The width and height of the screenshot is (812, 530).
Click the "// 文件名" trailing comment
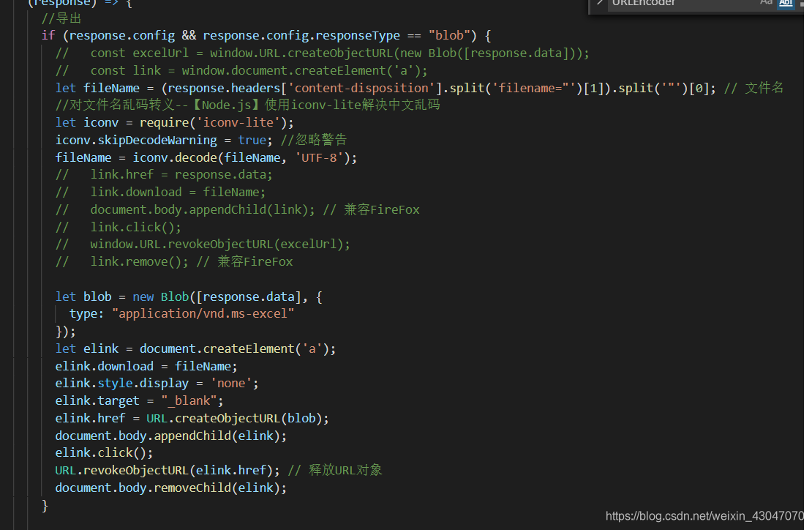coord(753,88)
